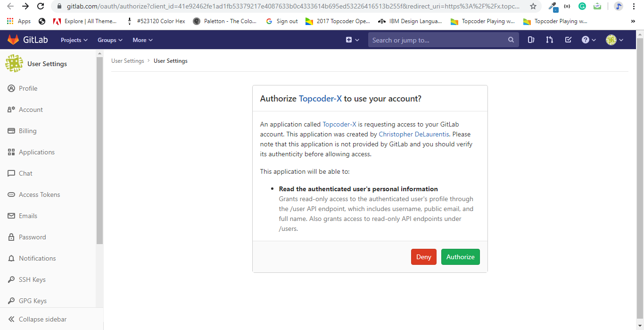This screenshot has width=644, height=330.
Task: Click the GitLab fox logo
Action: click(13, 40)
